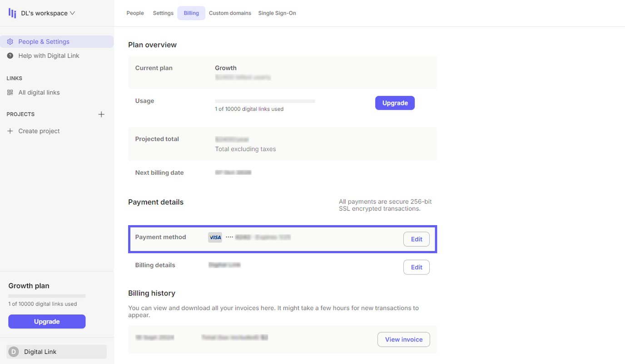This screenshot has height=364, width=625.
Task: Click View invoice in Billing history
Action: (x=403, y=339)
